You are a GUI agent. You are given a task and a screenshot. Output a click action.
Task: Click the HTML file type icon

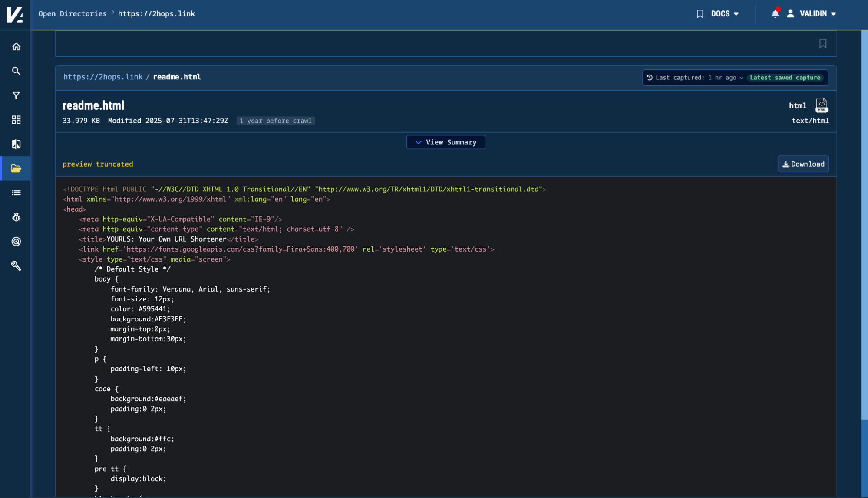click(x=822, y=105)
